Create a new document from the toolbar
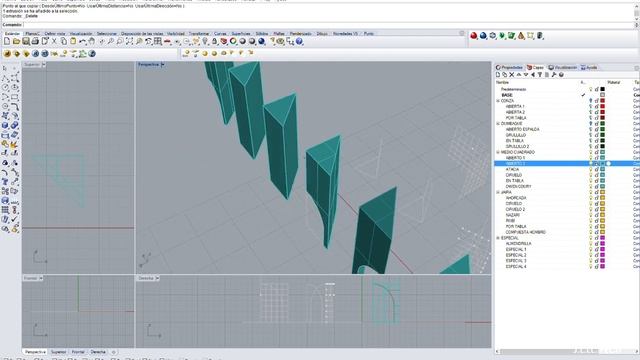Image resolution: width=640 pixels, height=360 pixels. pos(7,41)
